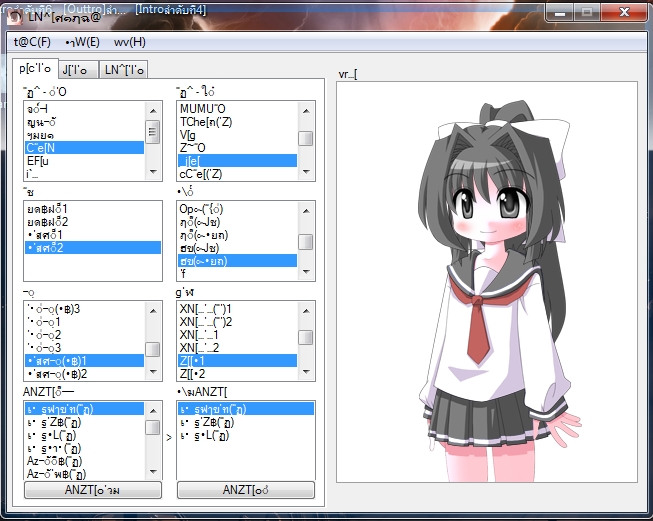
Task: Click the up arrow of the MUMU˜O list
Action: pos(306,110)
